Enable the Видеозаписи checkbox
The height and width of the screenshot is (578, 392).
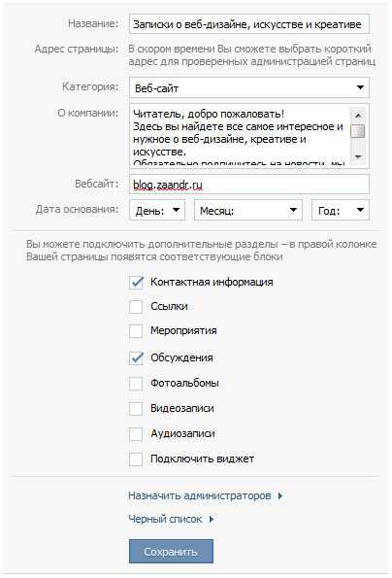click(x=136, y=408)
